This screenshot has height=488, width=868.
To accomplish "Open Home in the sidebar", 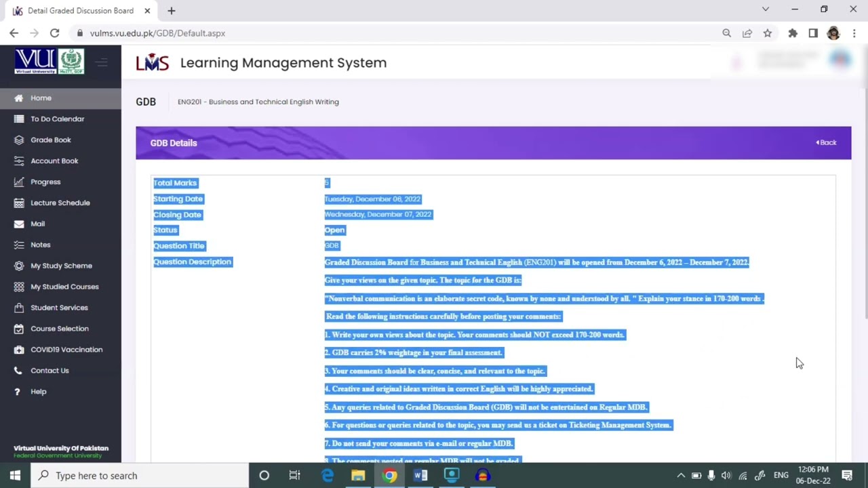I will coord(41,98).
